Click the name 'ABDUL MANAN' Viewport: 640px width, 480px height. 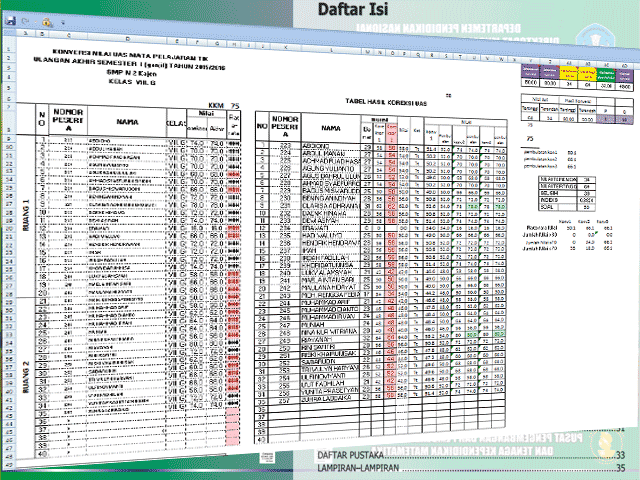tap(323, 153)
